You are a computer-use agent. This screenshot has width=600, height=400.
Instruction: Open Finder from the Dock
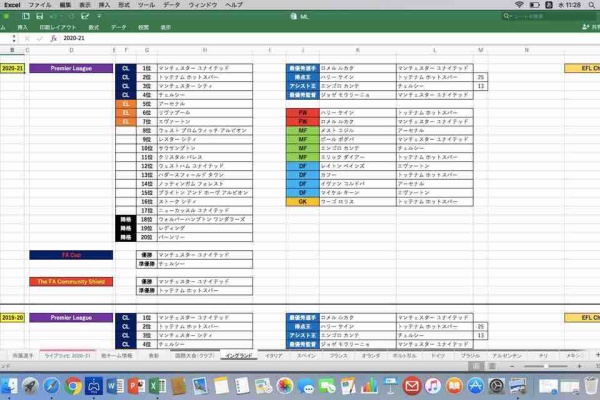[8, 386]
